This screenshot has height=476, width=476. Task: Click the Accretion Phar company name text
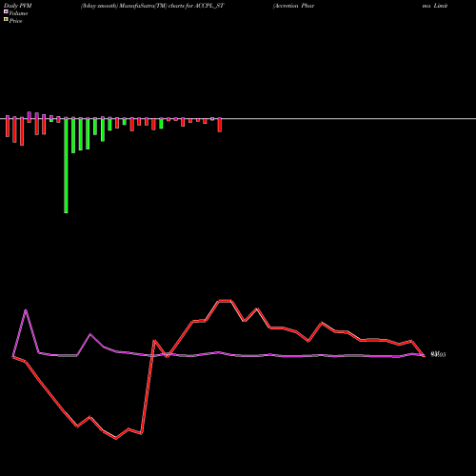click(x=293, y=6)
